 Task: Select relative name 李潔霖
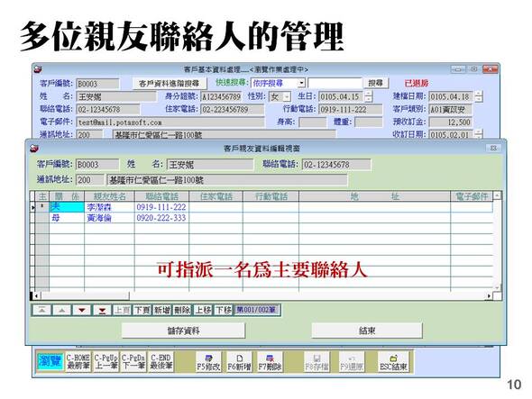click(109, 207)
